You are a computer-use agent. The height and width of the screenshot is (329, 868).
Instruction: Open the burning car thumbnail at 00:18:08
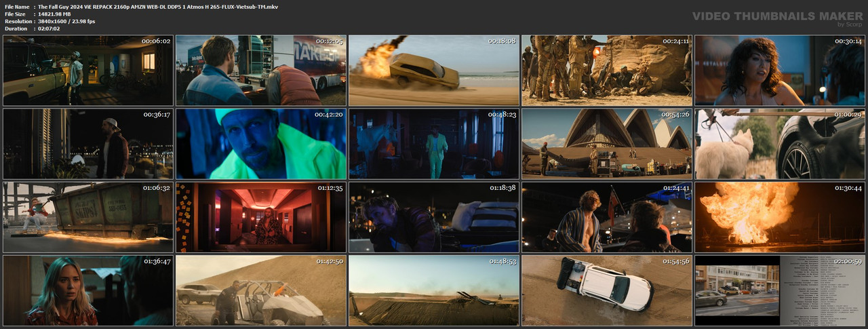coord(434,71)
